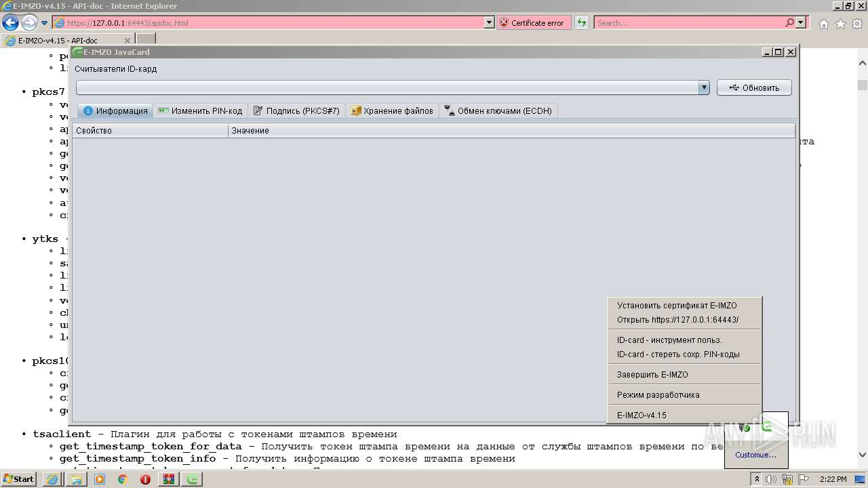868x488 pixels.
Task: Click the IE refresh page icon
Action: [x=581, y=23]
